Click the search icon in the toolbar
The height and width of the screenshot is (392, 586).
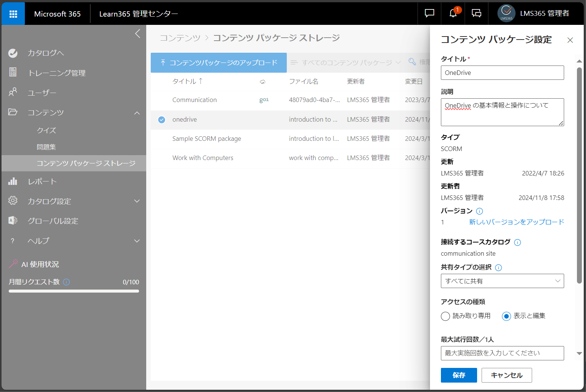(412, 62)
